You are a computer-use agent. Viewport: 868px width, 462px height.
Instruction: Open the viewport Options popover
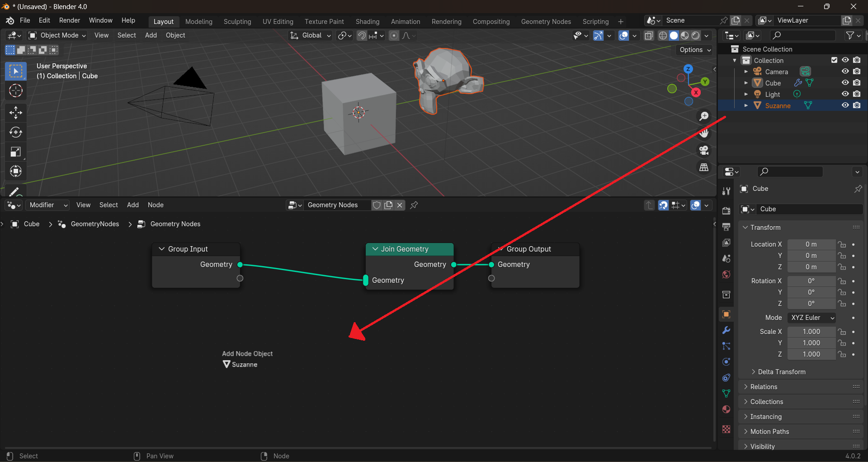click(x=695, y=50)
